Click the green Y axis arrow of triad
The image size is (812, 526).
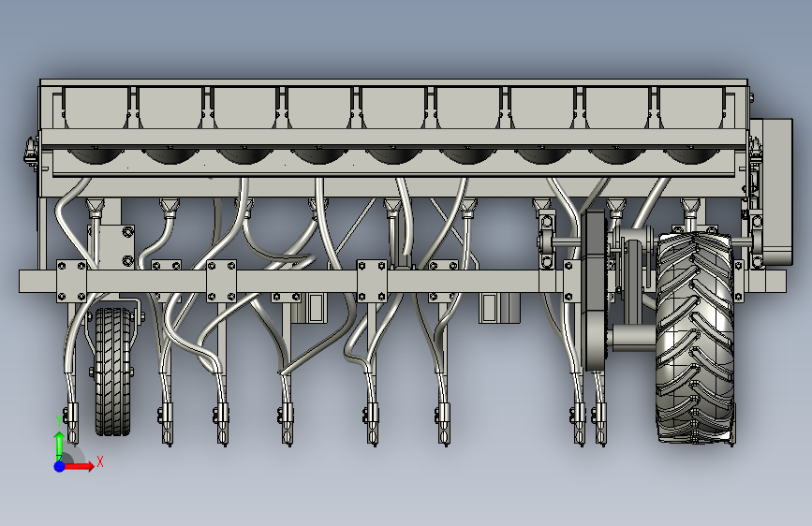pyautogui.click(x=60, y=446)
